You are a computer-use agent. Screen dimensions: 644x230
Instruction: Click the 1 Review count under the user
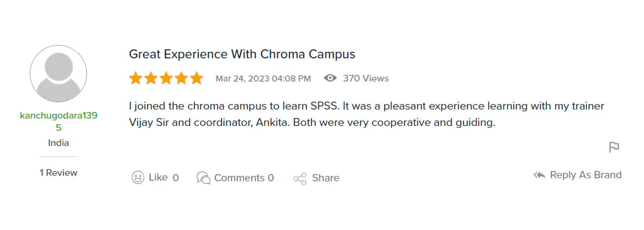click(58, 173)
